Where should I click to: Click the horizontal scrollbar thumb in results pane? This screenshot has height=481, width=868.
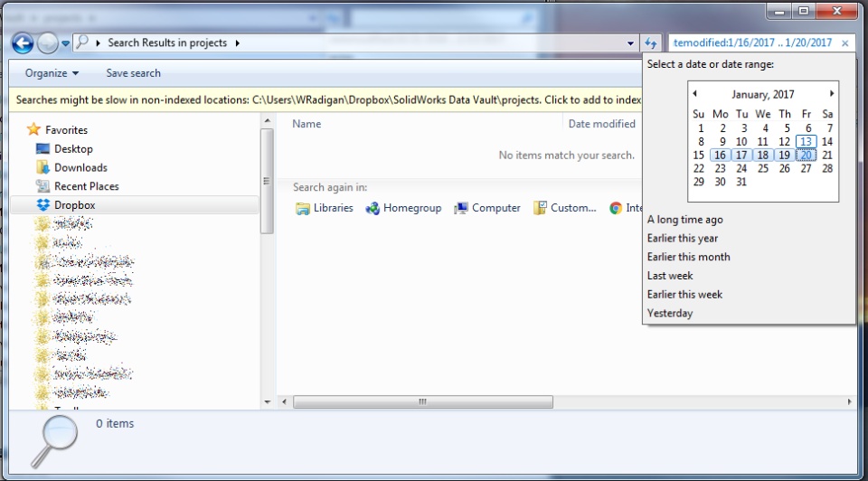[x=423, y=402]
